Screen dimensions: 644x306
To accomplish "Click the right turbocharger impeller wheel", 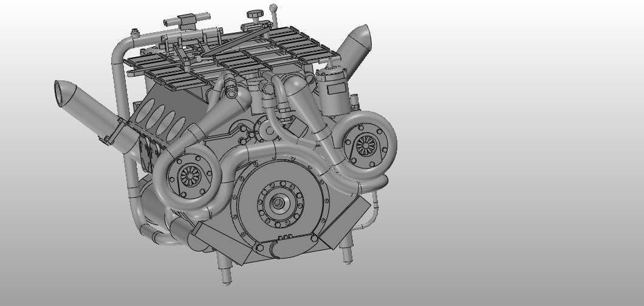I will coord(365,145).
